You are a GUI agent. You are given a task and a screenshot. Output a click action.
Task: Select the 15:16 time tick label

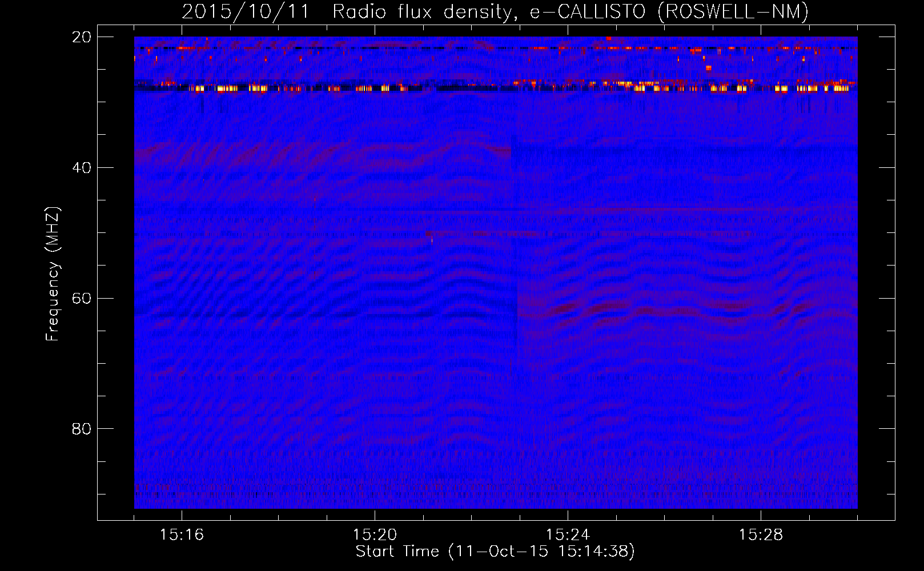coord(182,534)
